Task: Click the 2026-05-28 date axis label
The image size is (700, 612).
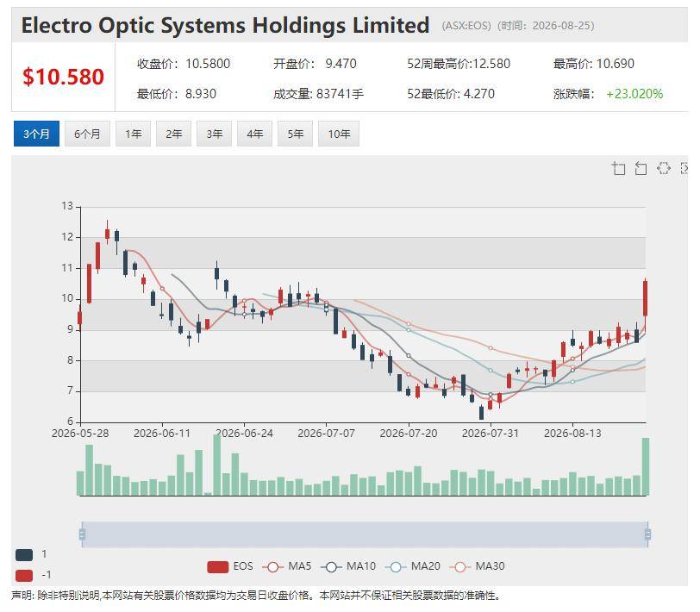Action: (80, 434)
